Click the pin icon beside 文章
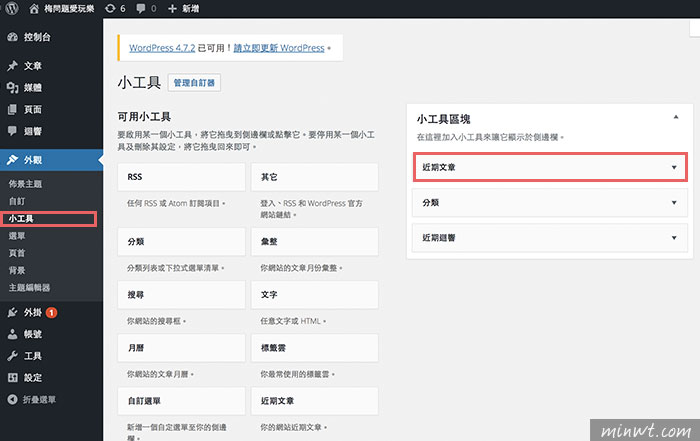Screen dimensions: 700x441 12,66
